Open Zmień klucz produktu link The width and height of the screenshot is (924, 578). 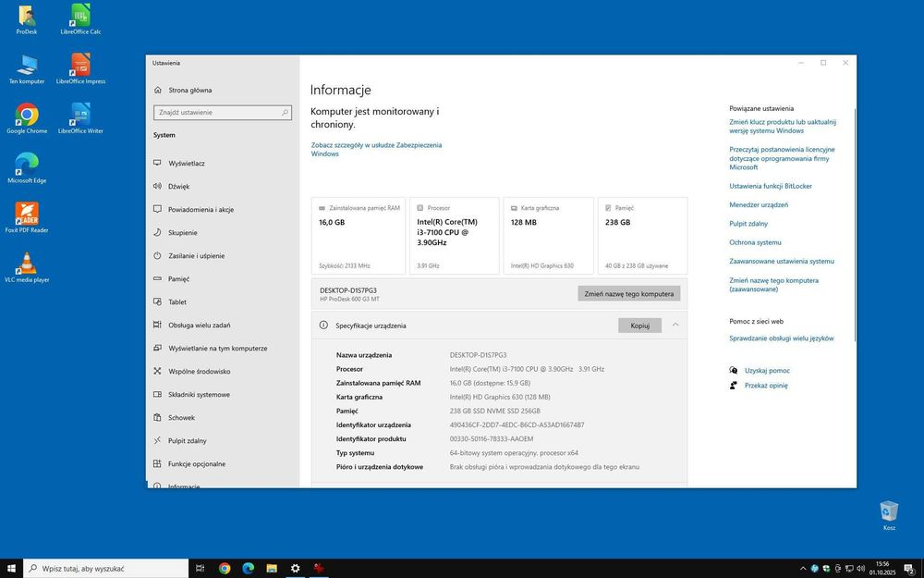783,126
